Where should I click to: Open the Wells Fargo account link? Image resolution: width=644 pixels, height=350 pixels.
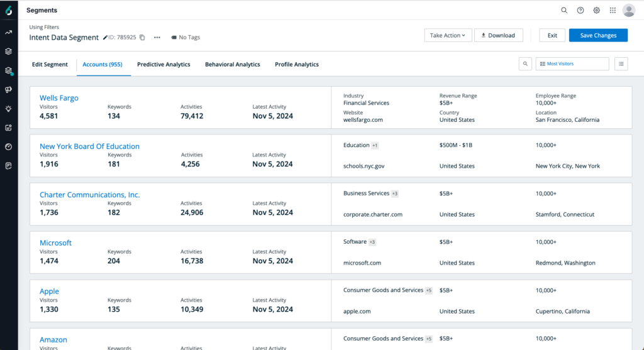click(58, 98)
